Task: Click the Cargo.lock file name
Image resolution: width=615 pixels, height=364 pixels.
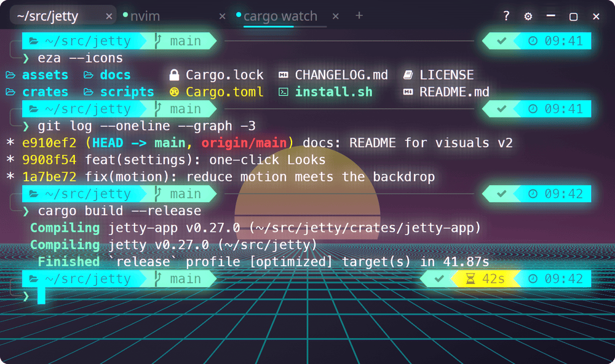Action: [x=224, y=75]
